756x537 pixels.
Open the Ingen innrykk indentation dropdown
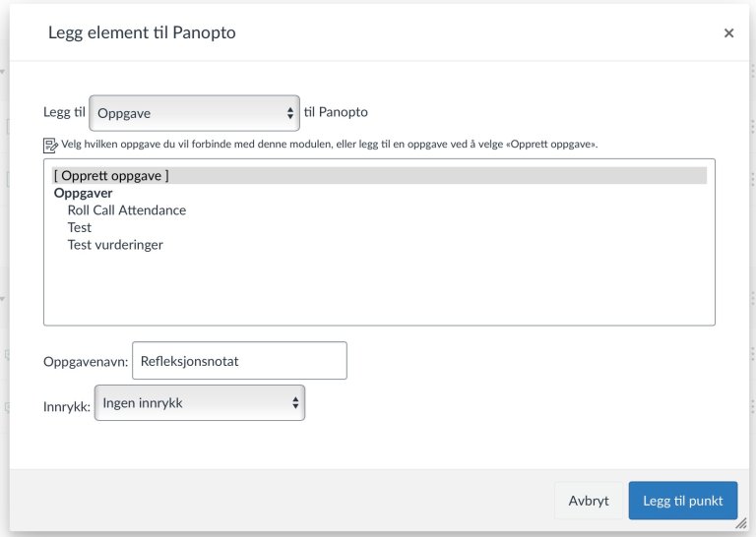click(x=200, y=403)
